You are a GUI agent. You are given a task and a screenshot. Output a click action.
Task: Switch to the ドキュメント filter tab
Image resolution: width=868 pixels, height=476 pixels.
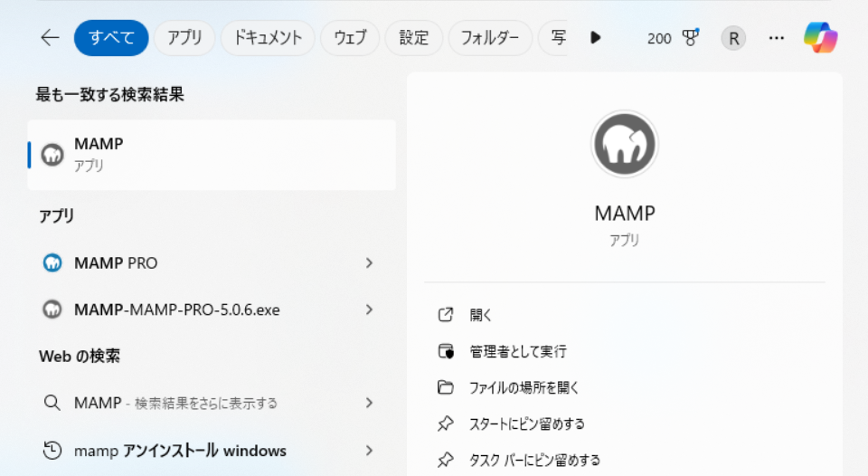coord(268,38)
